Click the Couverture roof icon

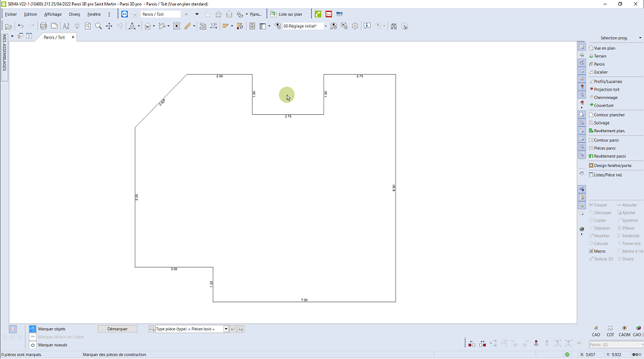click(x=591, y=105)
